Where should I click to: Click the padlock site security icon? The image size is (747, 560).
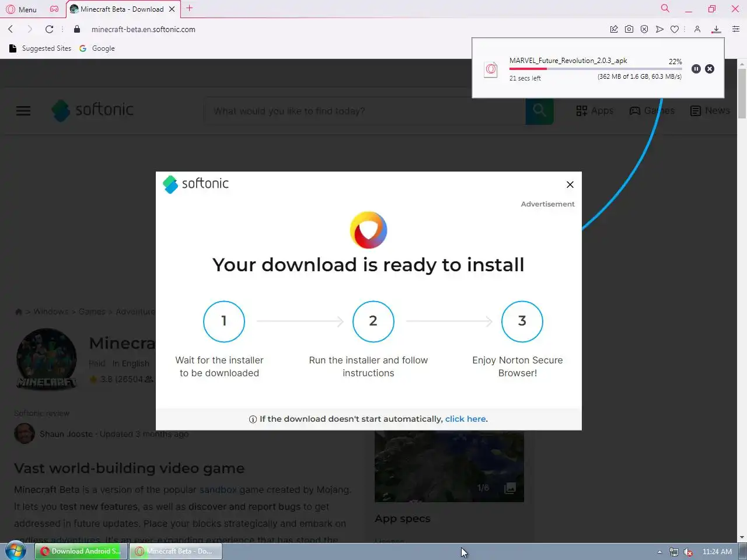point(77,29)
